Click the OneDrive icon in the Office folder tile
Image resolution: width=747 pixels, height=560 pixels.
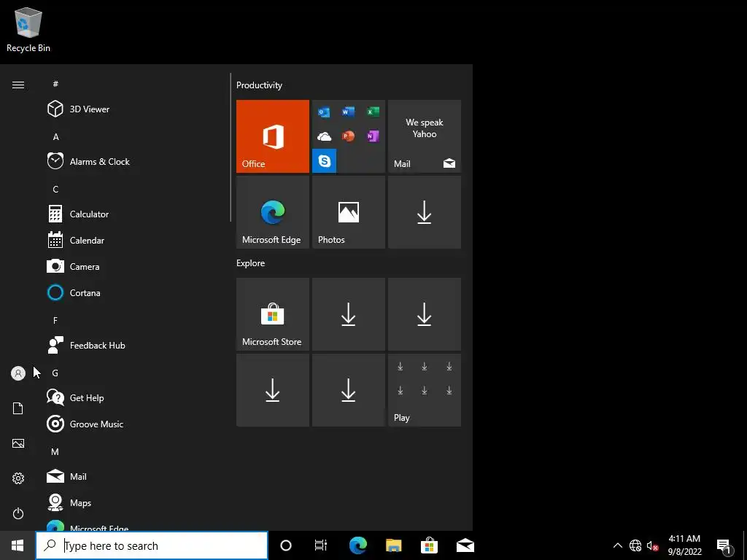point(324,136)
